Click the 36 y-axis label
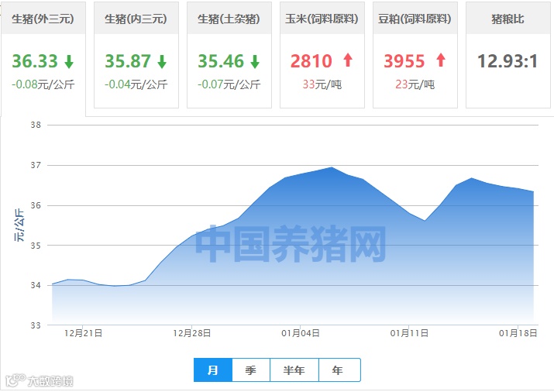 point(36,205)
